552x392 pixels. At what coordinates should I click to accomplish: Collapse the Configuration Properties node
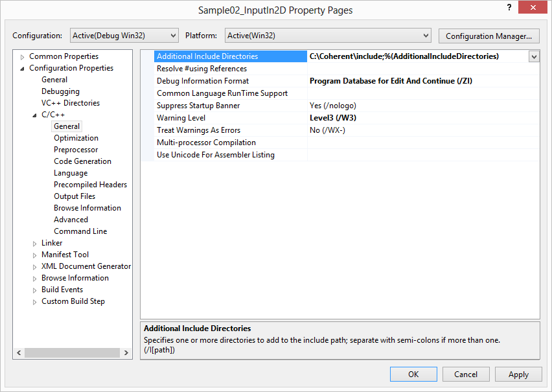click(x=23, y=68)
